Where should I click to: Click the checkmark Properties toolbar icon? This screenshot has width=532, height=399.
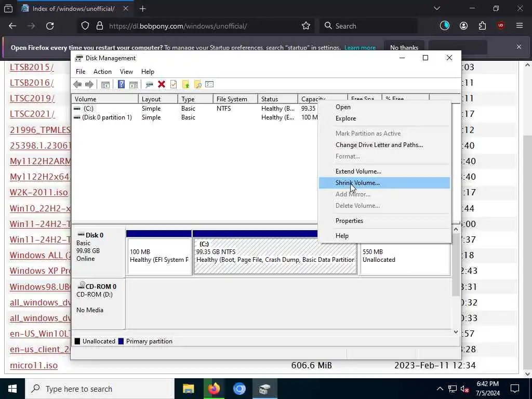pos(174,85)
